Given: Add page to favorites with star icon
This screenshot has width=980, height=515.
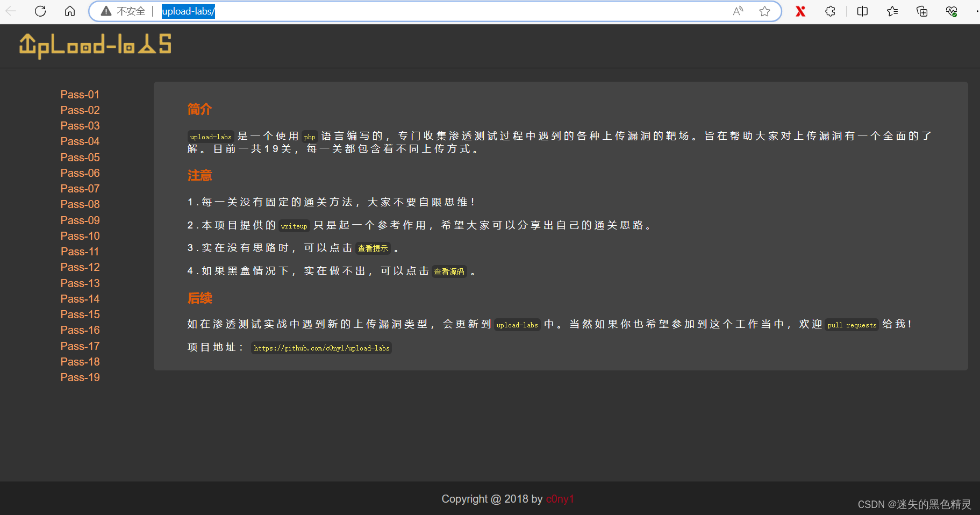Looking at the screenshot, I should (x=764, y=11).
